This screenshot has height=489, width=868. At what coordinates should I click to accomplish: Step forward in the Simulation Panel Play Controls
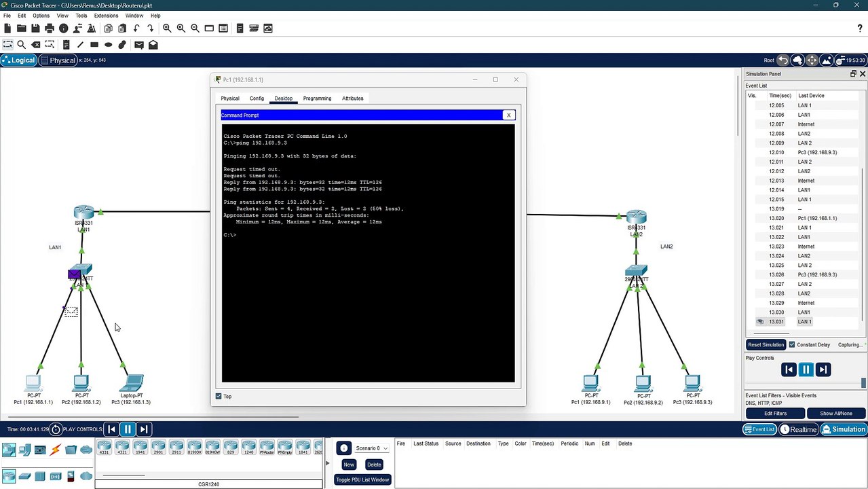[823, 369]
